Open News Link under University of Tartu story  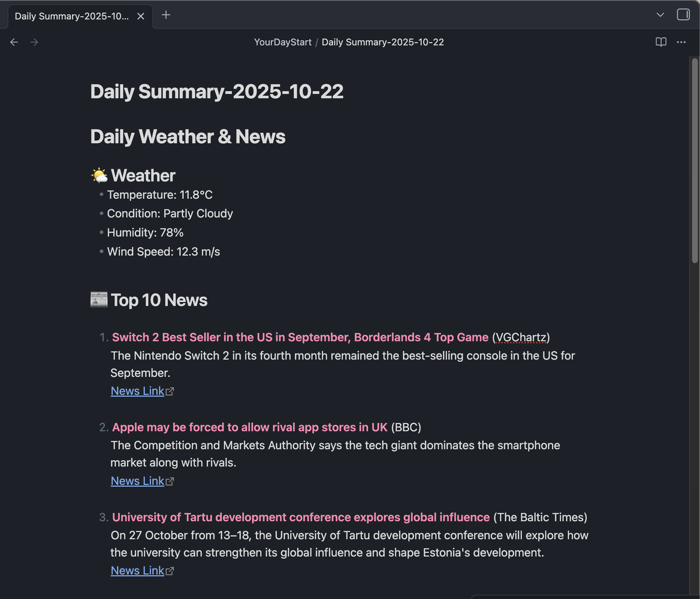point(137,571)
